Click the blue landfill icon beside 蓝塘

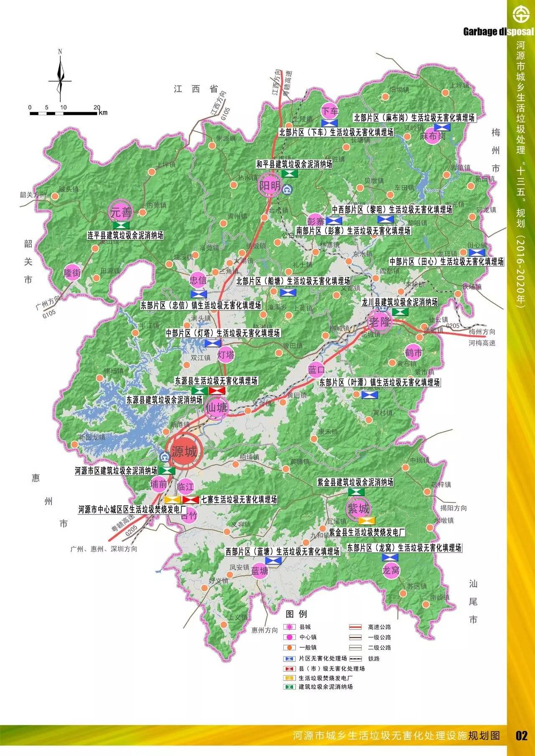click(x=274, y=561)
